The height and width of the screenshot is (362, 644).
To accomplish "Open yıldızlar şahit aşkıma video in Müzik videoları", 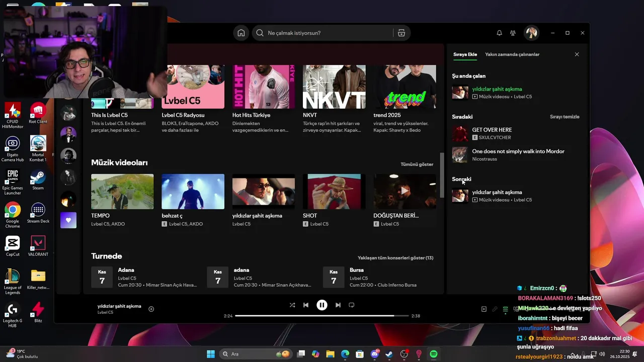I will 264,192.
